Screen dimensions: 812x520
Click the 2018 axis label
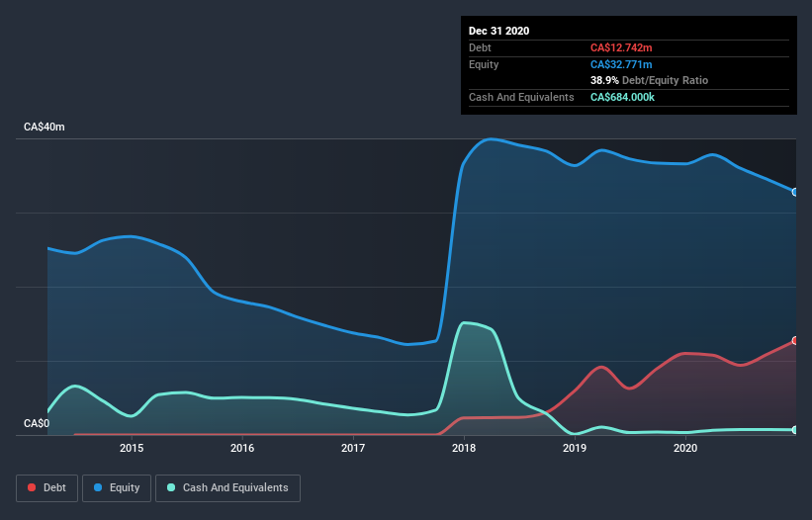(464, 448)
